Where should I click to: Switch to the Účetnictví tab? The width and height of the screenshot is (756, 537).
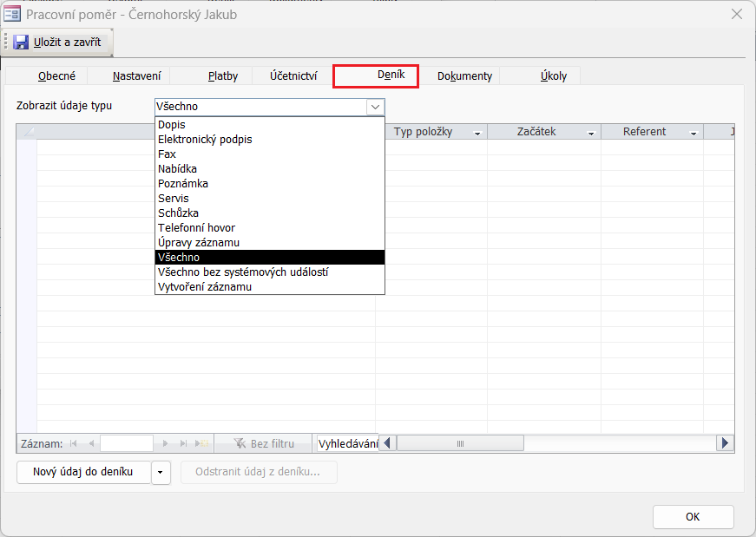point(293,75)
